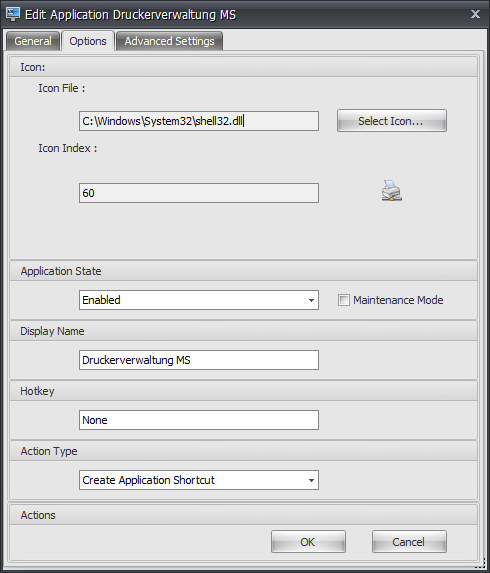
Task: Click the Icon: section header
Action: [x=243, y=67]
